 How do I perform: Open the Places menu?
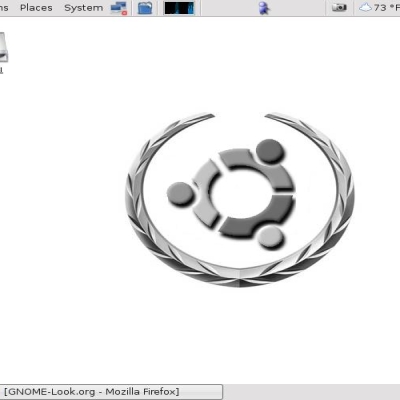click(x=36, y=8)
